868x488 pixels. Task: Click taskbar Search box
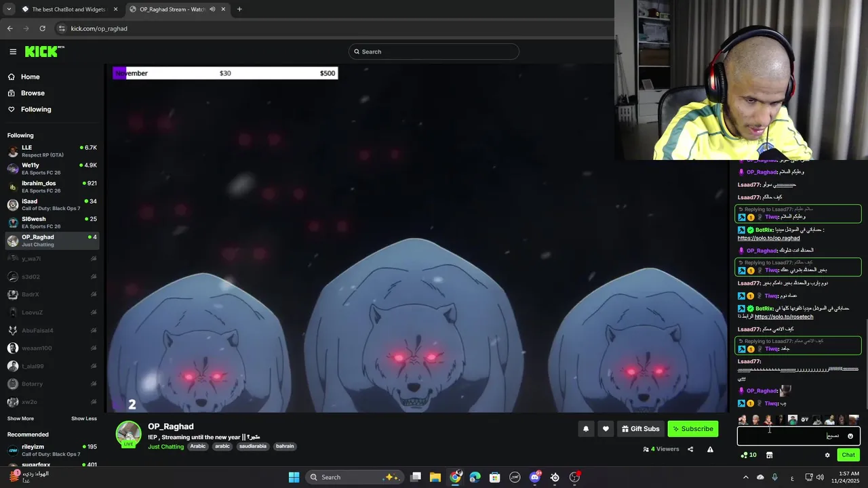(x=355, y=477)
